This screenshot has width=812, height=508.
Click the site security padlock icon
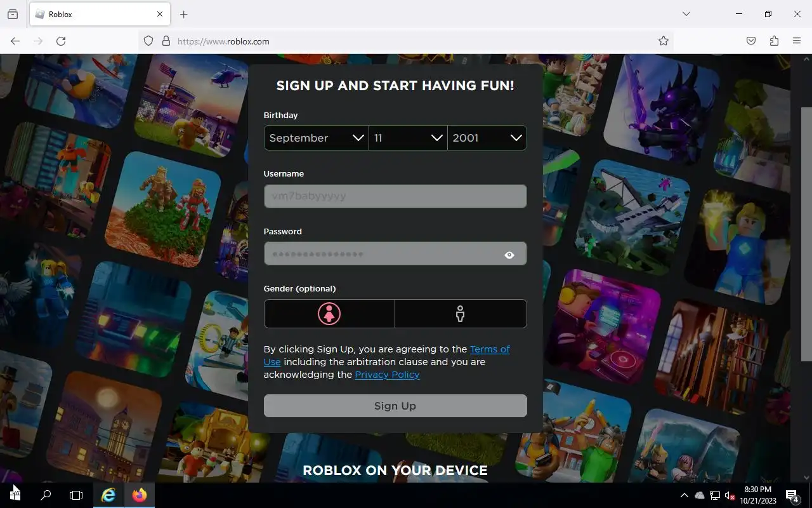(x=166, y=41)
